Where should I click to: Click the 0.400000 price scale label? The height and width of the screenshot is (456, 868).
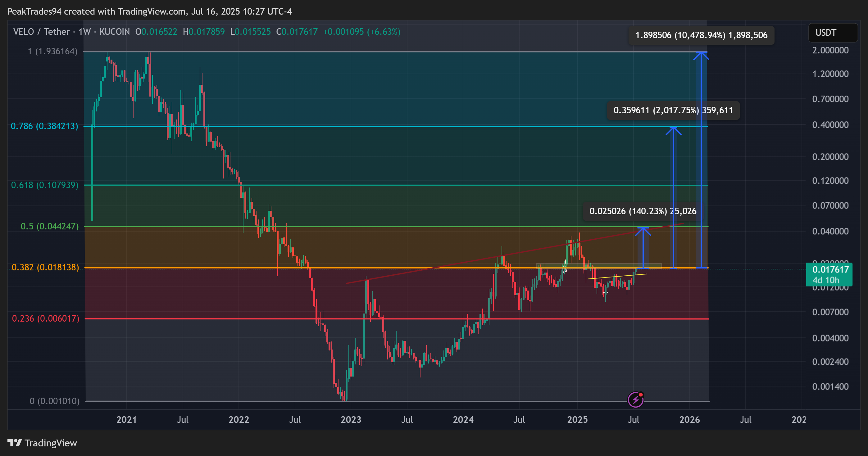click(831, 125)
